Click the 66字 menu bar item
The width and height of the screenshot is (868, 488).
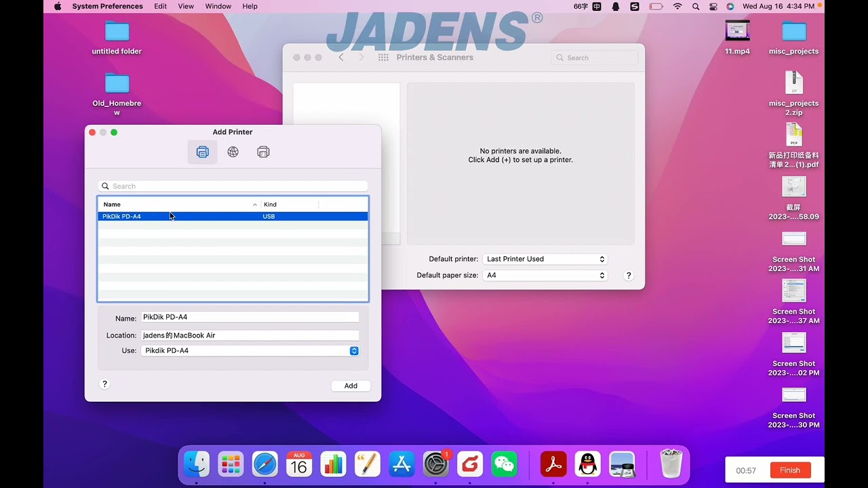(580, 6)
